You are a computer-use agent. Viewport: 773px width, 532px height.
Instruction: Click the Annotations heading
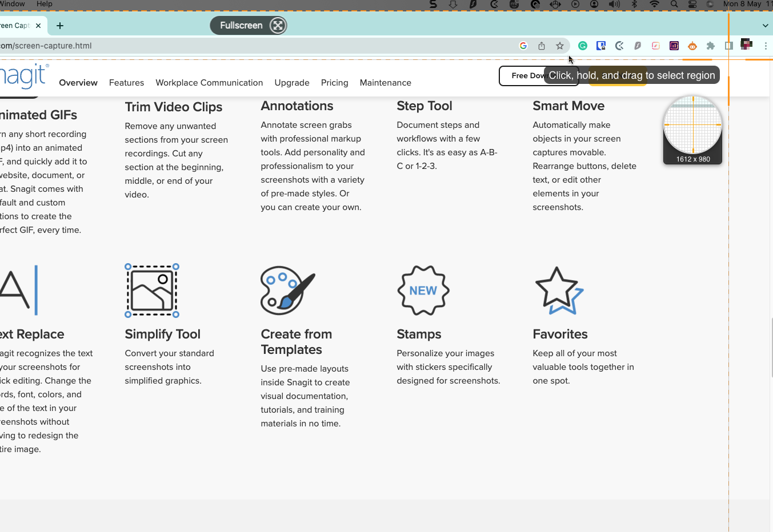[297, 106]
